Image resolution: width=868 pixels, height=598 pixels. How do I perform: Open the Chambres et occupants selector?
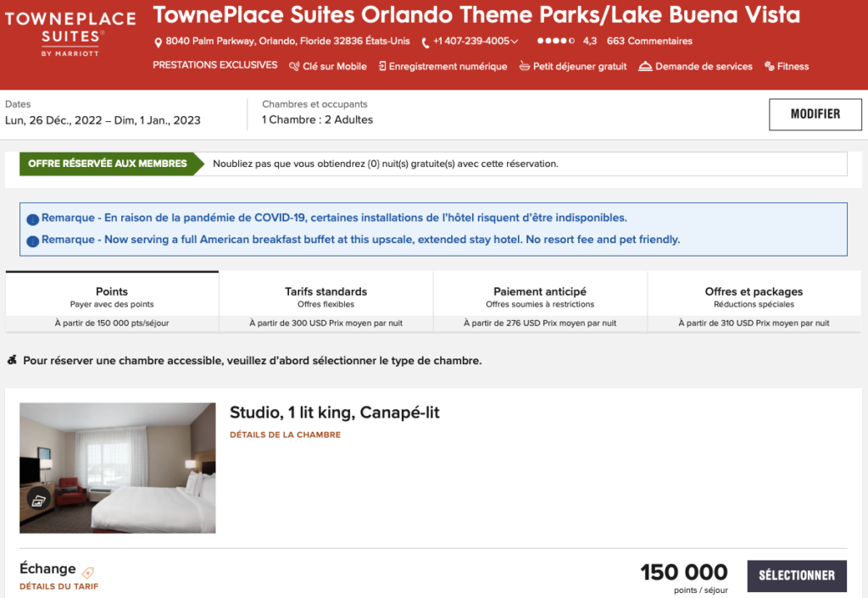pyautogui.click(x=317, y=113)
